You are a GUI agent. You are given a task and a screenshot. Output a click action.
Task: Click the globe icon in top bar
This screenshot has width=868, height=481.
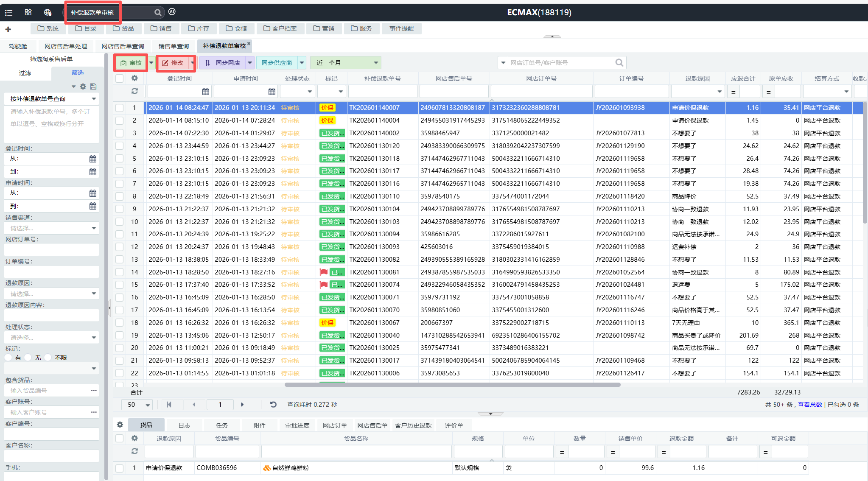pos(48,12)
